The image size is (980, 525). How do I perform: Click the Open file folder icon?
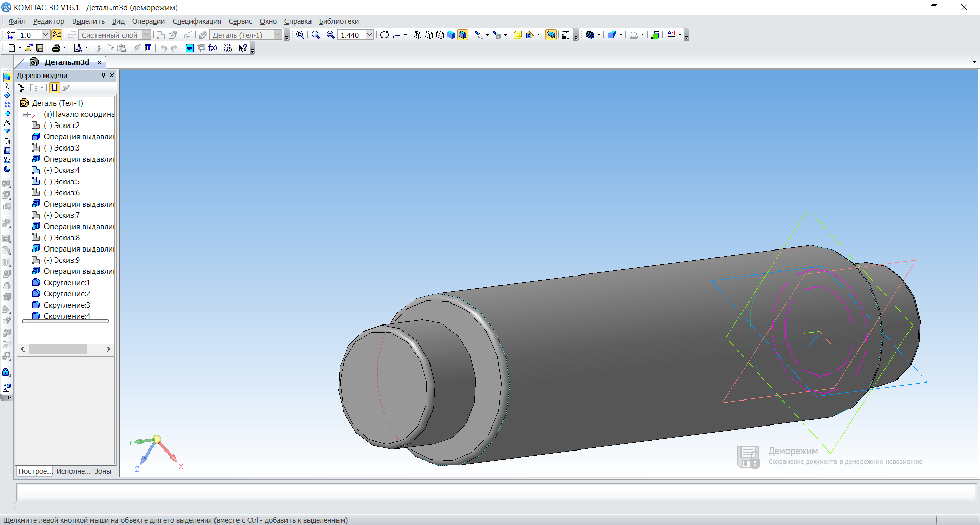[x=29, y=48]
